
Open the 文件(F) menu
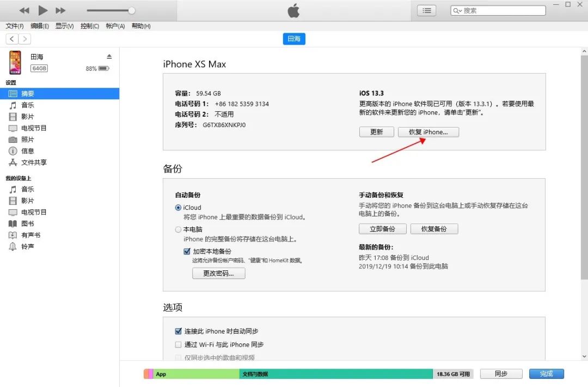point(15,26)
